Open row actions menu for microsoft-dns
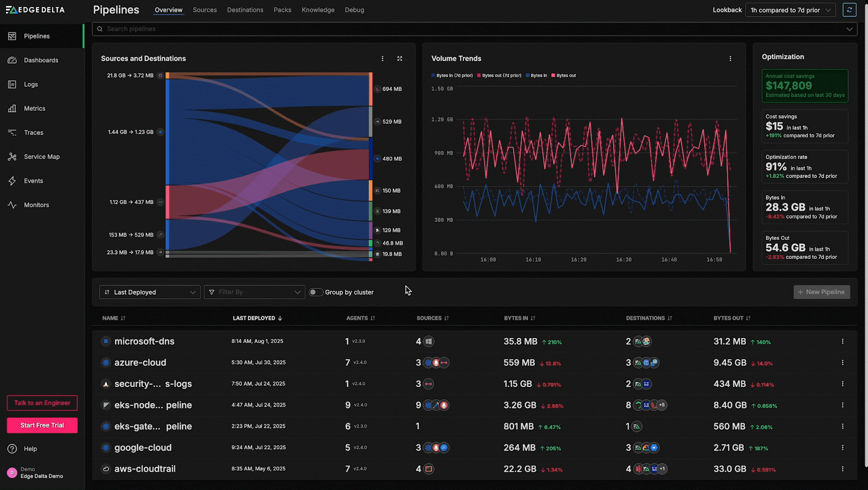Screen dimensions: 868x490 pyautogui.click(x=843, y=341)
